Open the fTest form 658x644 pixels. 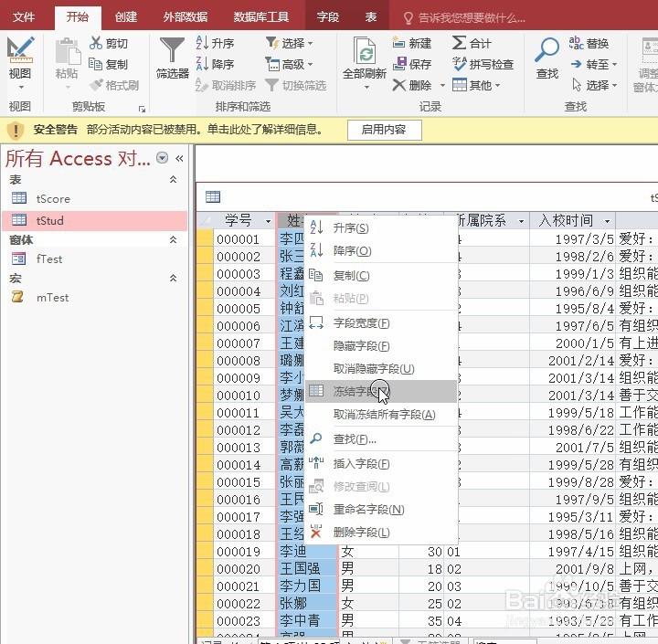click(49, 259)
